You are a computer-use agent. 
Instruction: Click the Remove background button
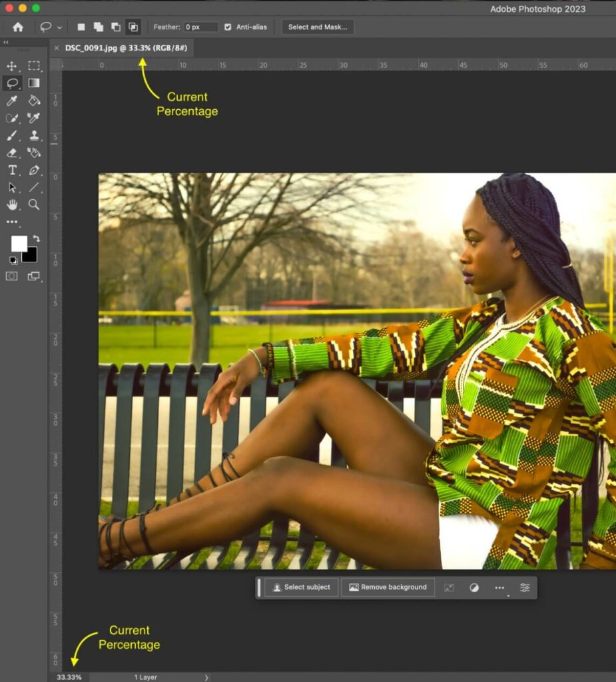[388, 587]
